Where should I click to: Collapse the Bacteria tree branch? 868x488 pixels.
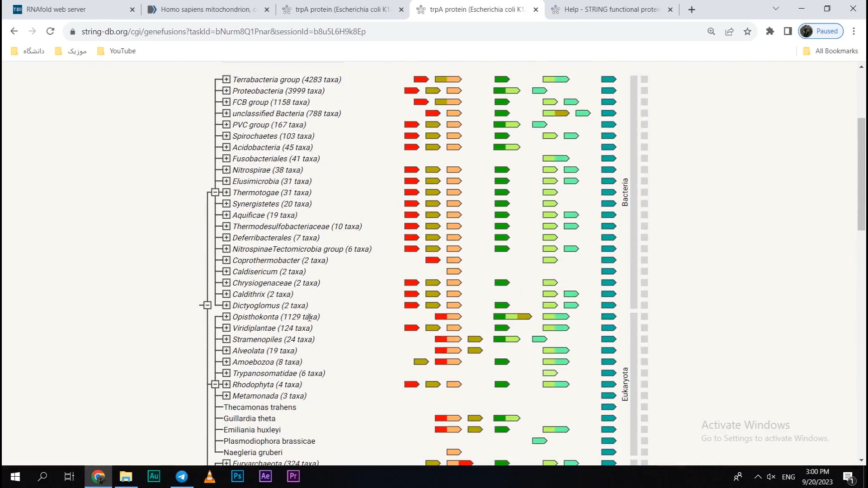pyautogui.click(x=215, y=192)
